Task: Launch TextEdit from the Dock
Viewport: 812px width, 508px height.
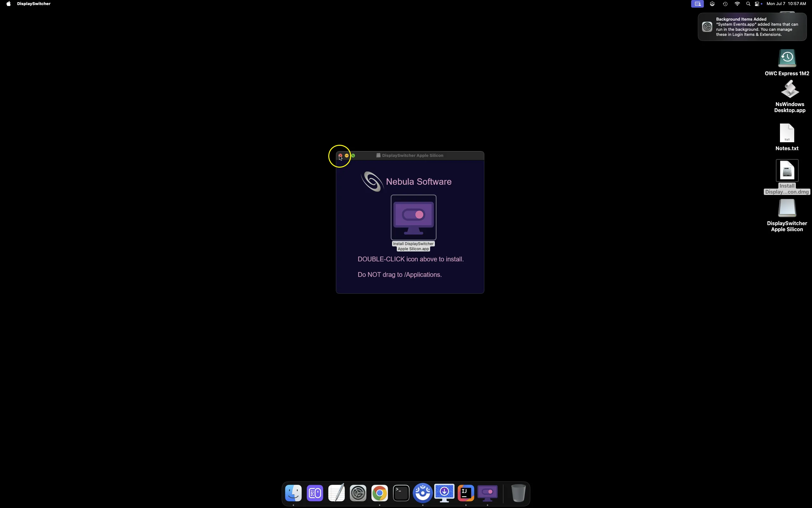Action: point(337,493)
